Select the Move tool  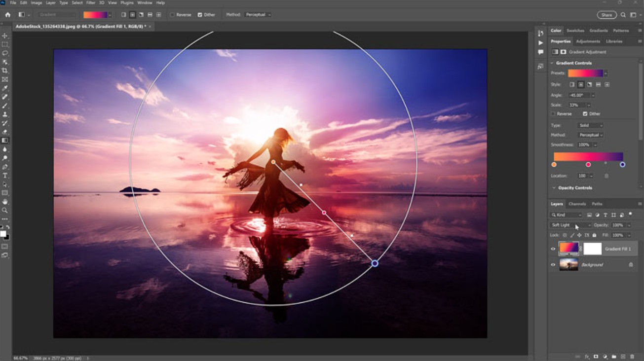point(5,36)
